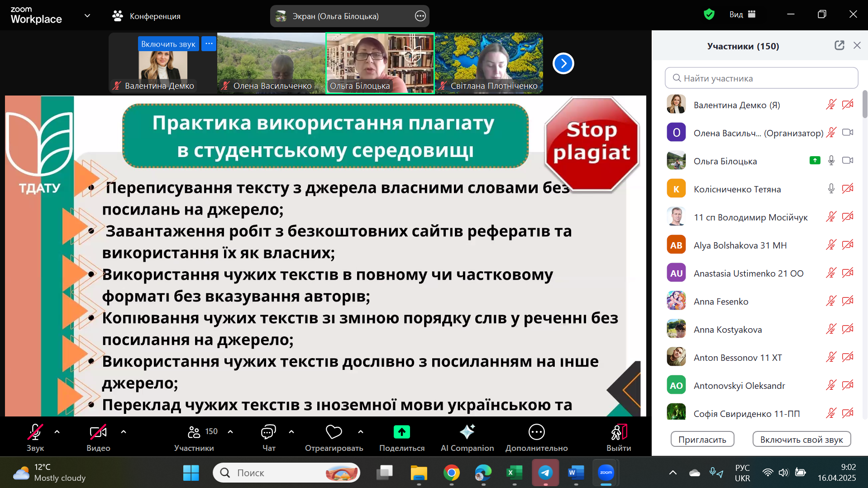Select Світлана Плотніченко's video thumbnail

489,63
